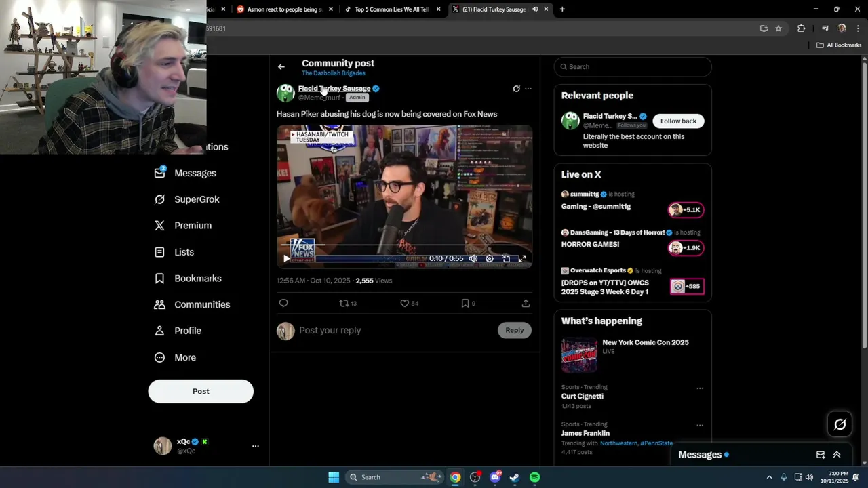This screenshot has height=488, width=868.
Task: Share the post via upload icon
Action: click(526, 303)
